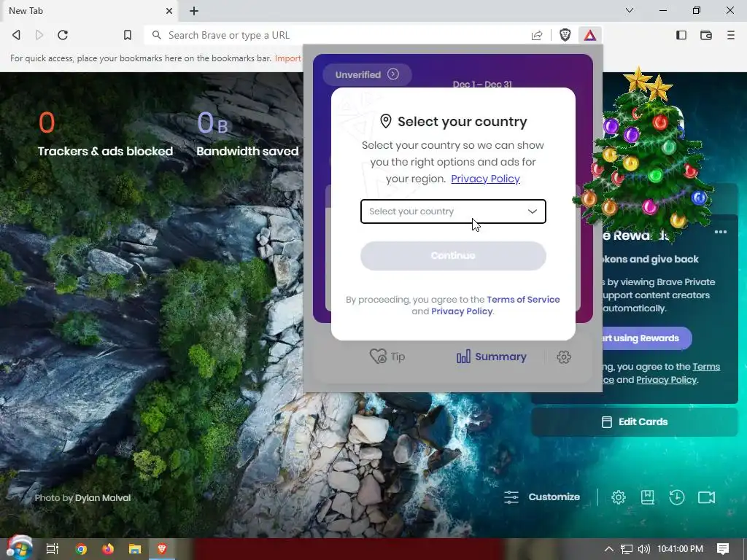
Task: Open the Privacy Policy link beside your region
Action: [485, 179]
